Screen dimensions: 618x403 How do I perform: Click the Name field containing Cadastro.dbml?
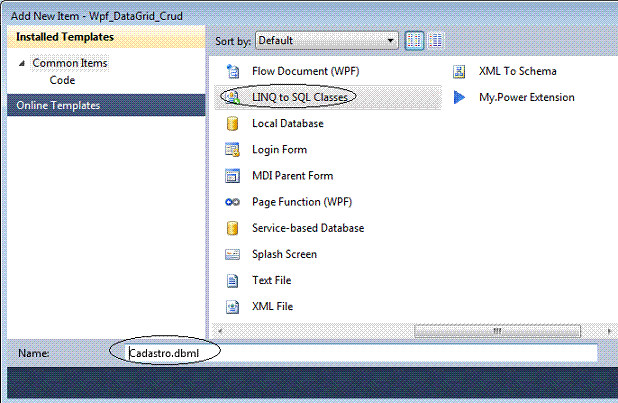point(360,353)
